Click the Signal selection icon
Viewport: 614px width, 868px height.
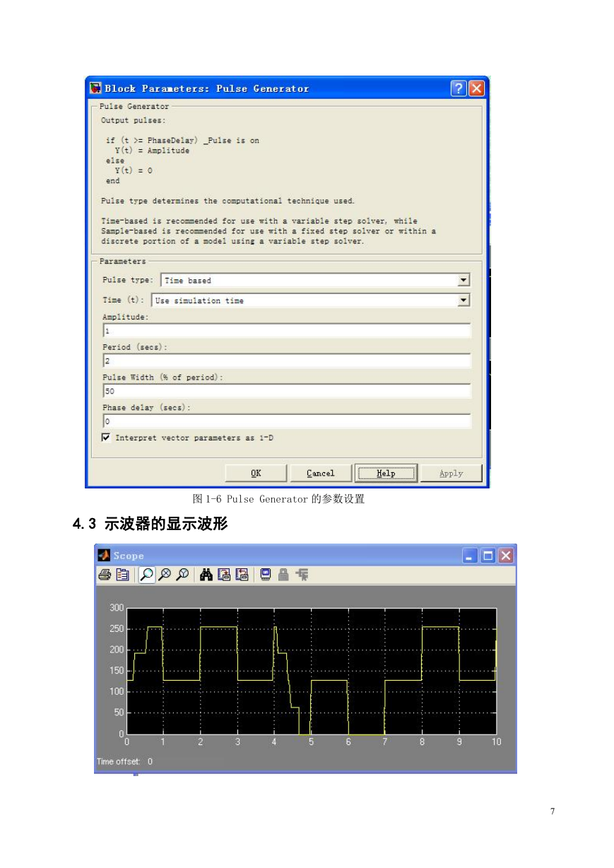coord(302,575)
